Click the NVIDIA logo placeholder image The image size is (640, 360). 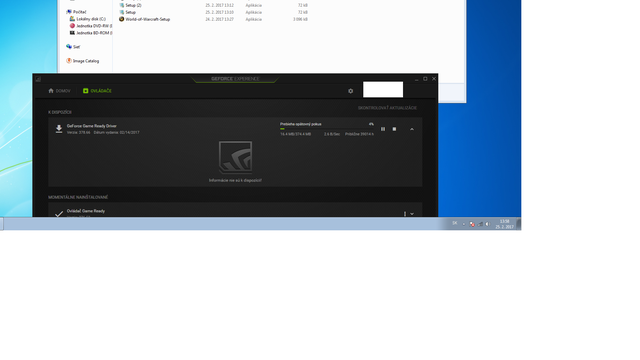[x=235, y=157]
